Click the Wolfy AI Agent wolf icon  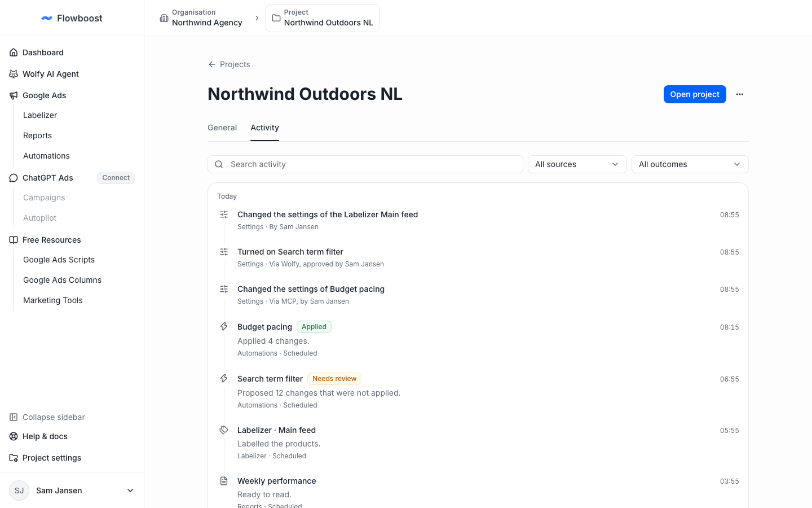click(14, 74)
